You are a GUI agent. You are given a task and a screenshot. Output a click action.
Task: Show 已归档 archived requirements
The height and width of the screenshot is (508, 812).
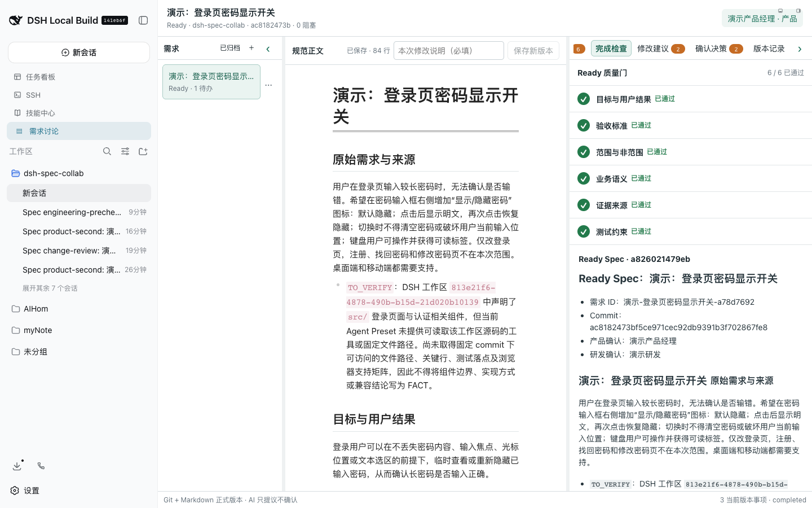click(x=230, y=49)
